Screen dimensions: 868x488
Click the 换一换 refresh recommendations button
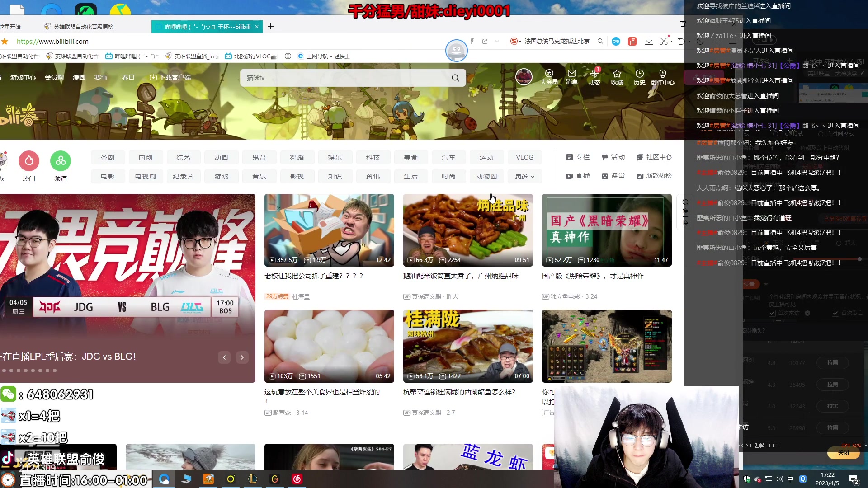pos(685,212)
